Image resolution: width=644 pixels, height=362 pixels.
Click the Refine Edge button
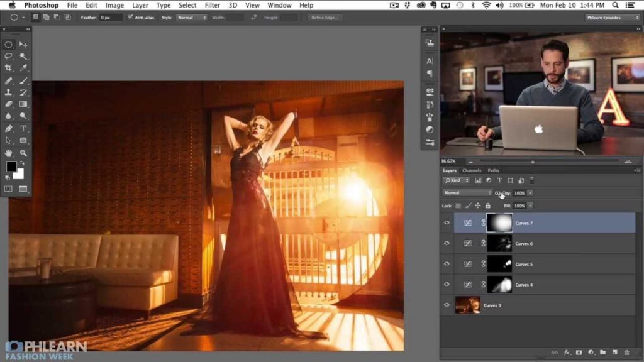[x=325, y=18]
